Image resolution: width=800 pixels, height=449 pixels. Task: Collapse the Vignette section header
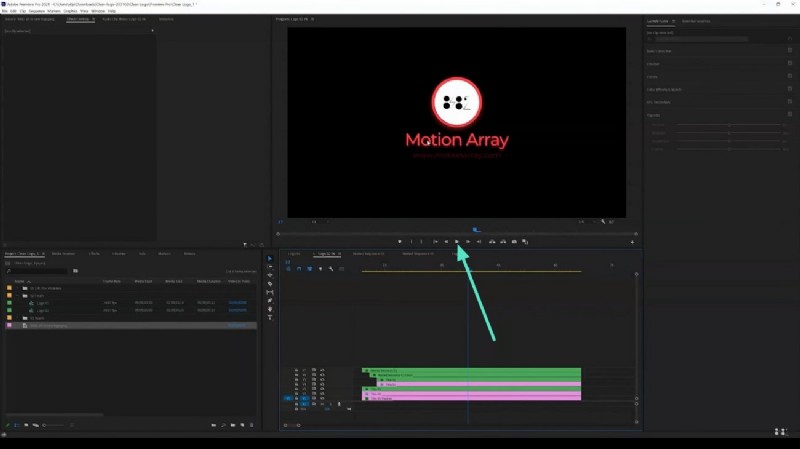pos(654,115)
